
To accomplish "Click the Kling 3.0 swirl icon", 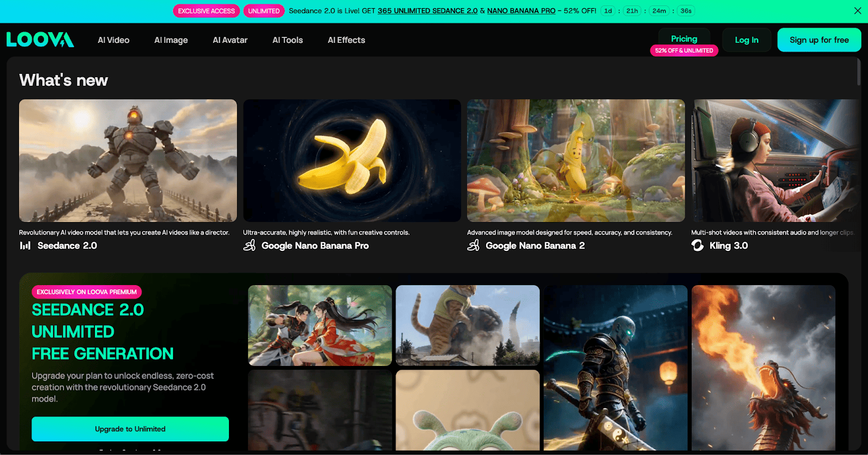I will (698, 245).
